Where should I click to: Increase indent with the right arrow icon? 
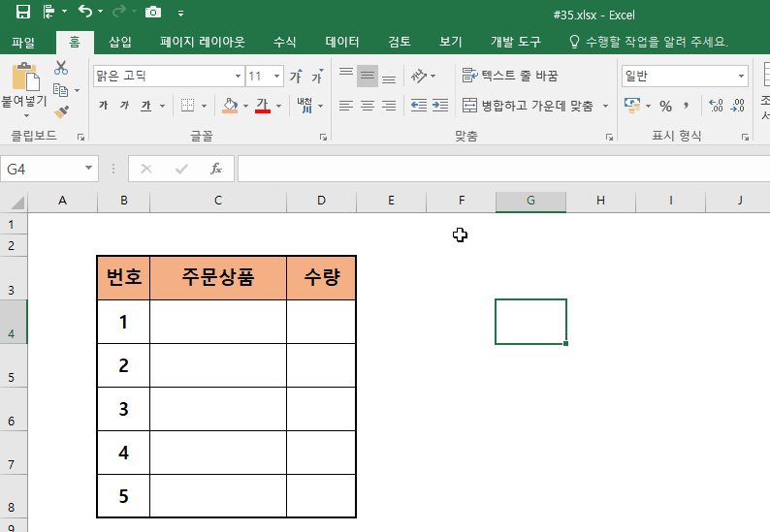pyautogui.click(x=440, y=106)
